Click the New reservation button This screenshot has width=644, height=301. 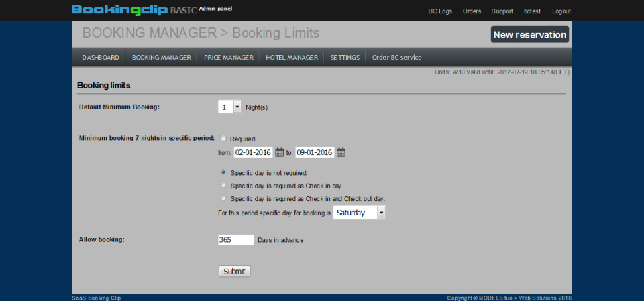[x=530, y=35]
